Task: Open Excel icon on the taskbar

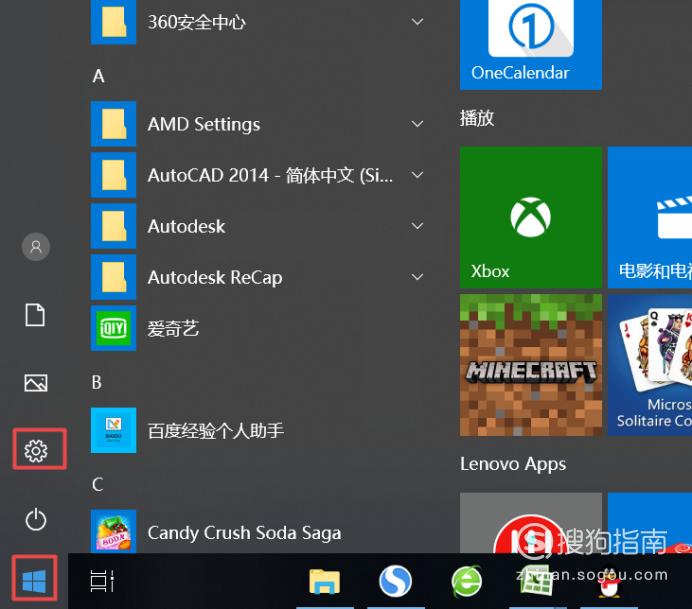Action: (x=537, y=581)
